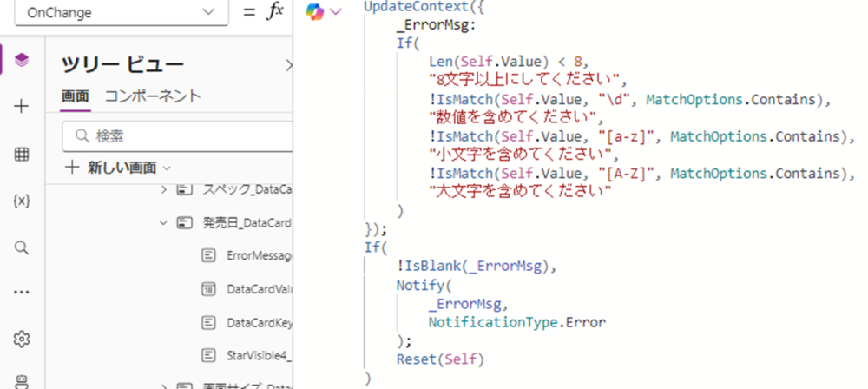Click the Insert plus sidebar icon
Screen dimensions: 868x389
click(x=21, y=107)
